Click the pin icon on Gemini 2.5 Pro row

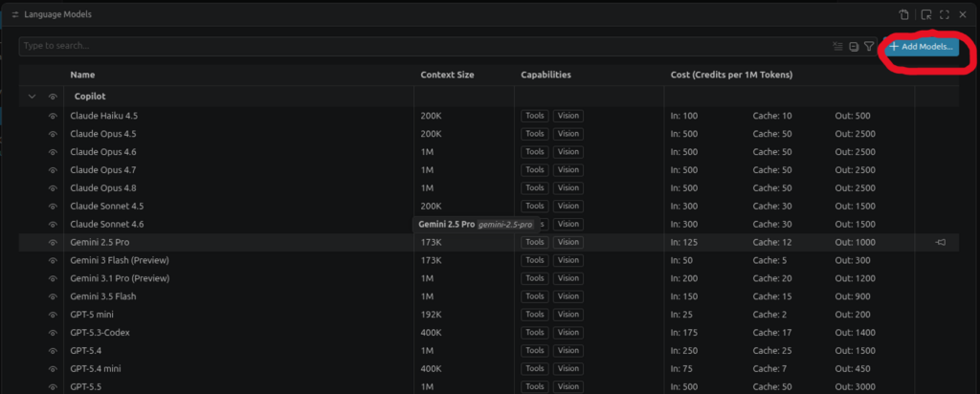[x=940, y=242]
